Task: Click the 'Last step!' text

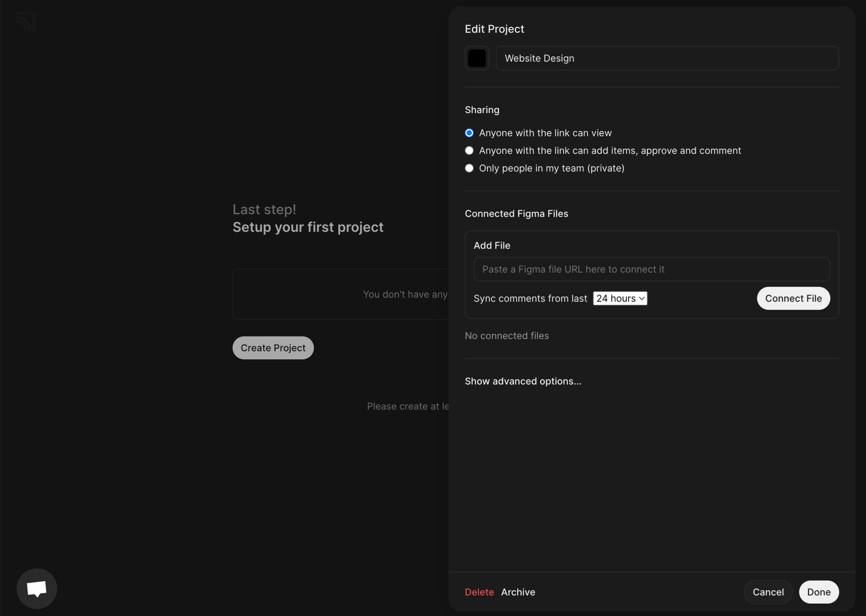Action: tap(264, 209)
